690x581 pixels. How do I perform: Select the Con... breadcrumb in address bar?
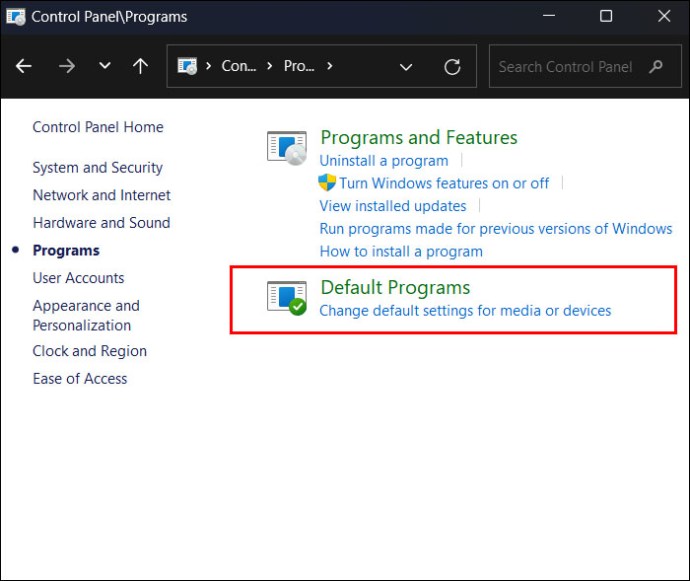click(239, 66)
